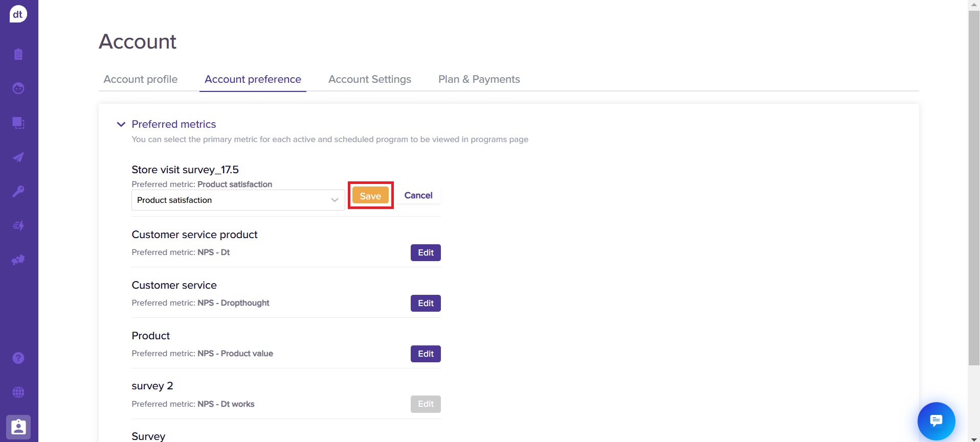The image size is (980, 442).
Task: Cancel editing the preferred metric
Action: pos(418,195)
